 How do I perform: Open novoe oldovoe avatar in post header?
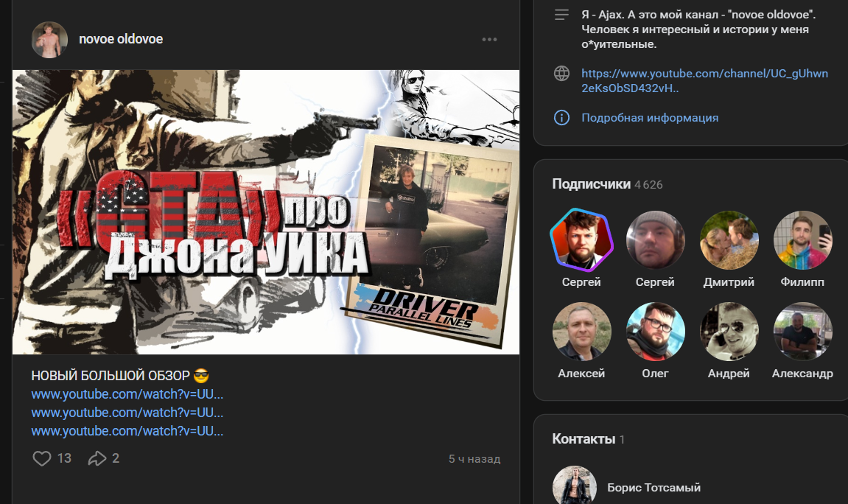(49, 40)
